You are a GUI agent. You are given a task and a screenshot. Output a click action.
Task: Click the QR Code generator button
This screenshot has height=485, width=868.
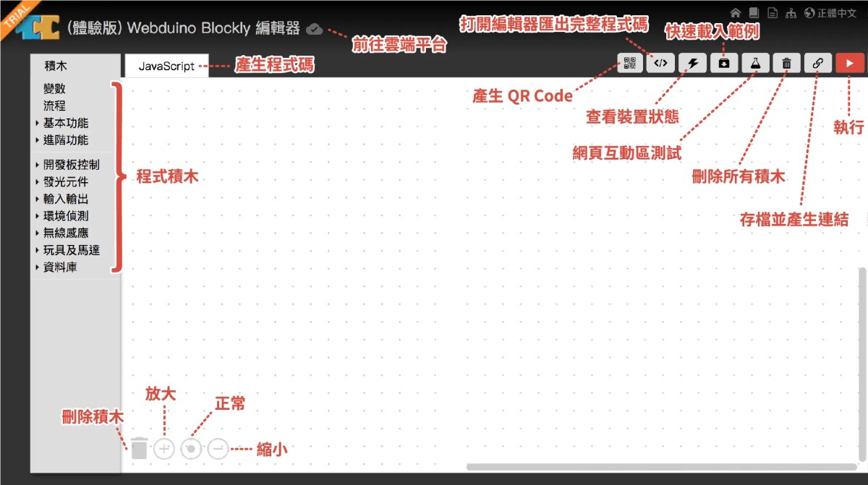[629, 63]
